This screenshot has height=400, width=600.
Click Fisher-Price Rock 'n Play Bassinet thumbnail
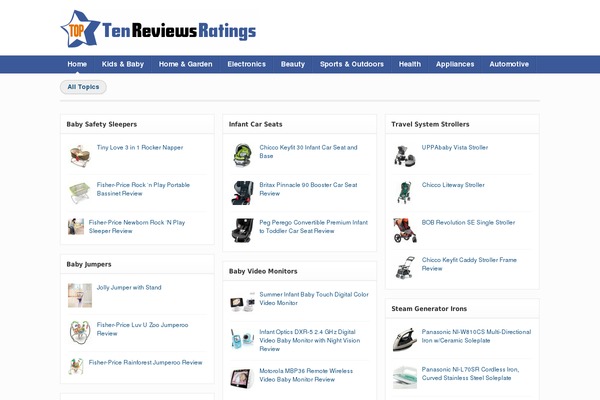coord(80,193)
